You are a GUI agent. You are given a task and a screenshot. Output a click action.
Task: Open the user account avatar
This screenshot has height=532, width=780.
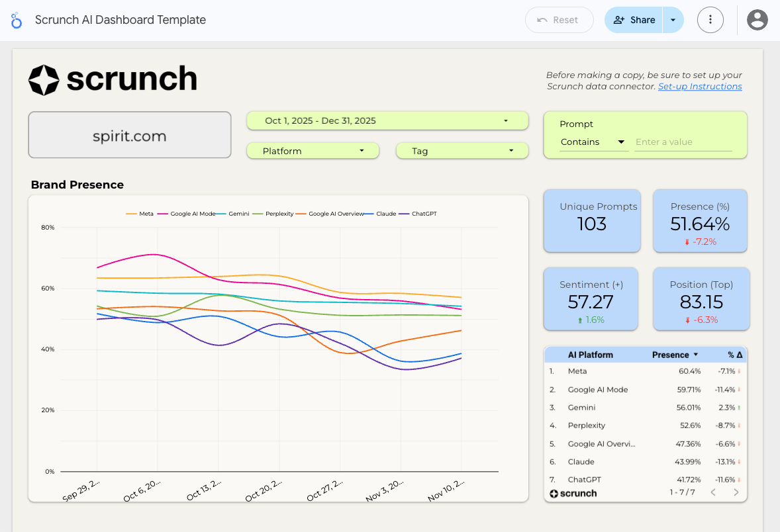757,20
